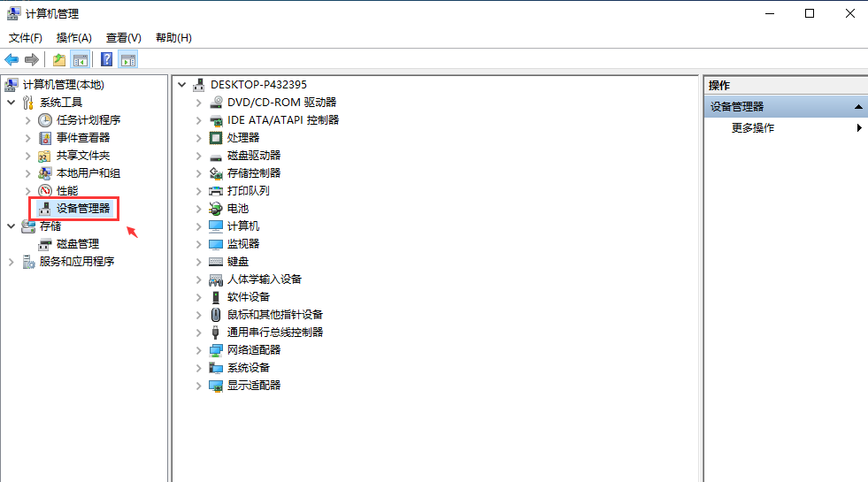The image size is (868, 482).
Task: Click the 本地用户和组 icon
Action: click(x=45, y=173)
